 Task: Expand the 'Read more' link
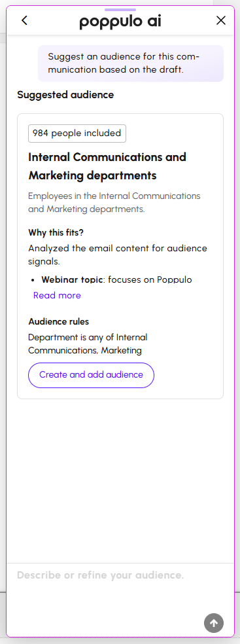[x=57, y=295]
